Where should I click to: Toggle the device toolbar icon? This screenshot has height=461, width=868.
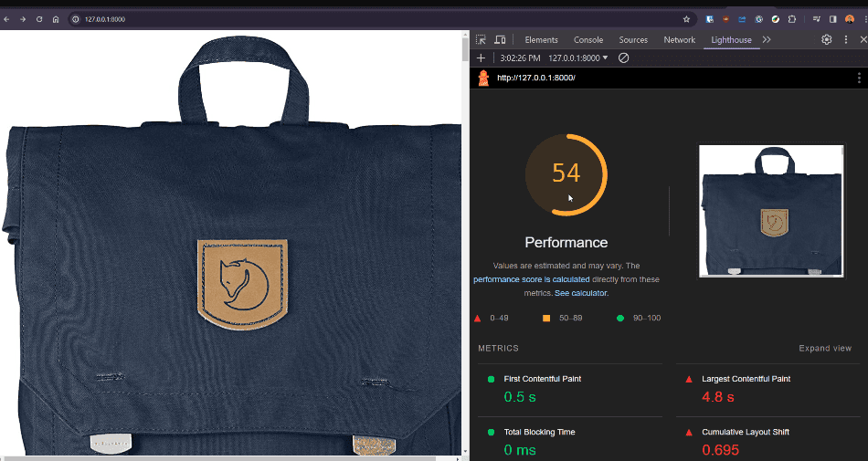(500, 40)
